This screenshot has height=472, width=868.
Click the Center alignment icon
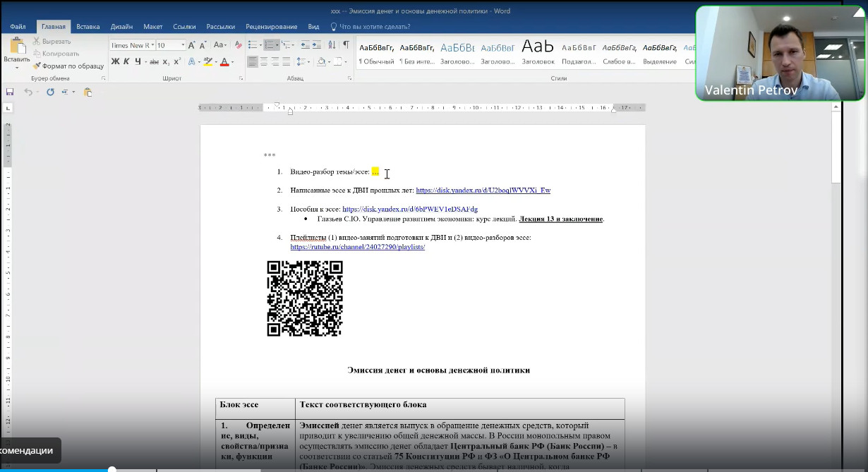[264, 62]
